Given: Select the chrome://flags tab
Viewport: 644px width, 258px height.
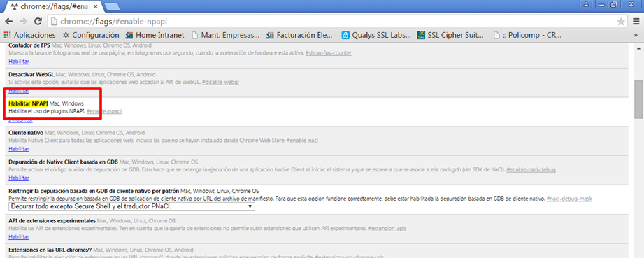Looking at the screenshot, I should (52, 6).
